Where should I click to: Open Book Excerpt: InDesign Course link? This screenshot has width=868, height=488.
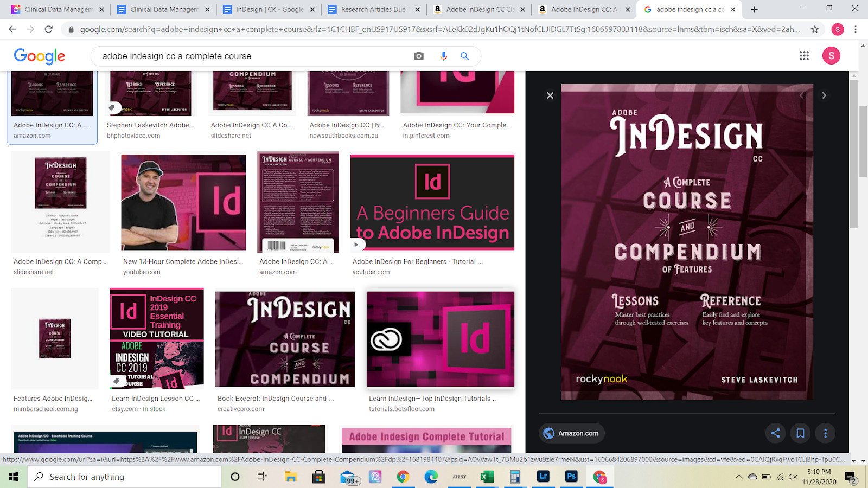coord(276,399)
